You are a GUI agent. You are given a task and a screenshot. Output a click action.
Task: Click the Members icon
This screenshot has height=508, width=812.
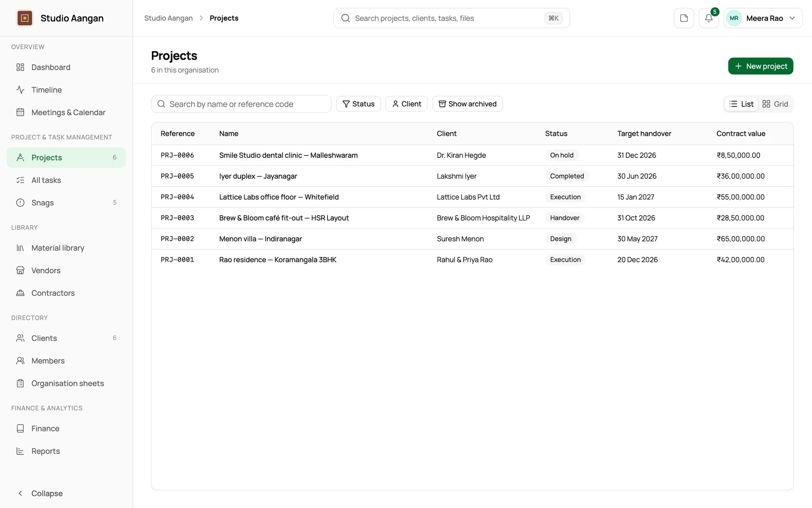click(x=20, y=361)
